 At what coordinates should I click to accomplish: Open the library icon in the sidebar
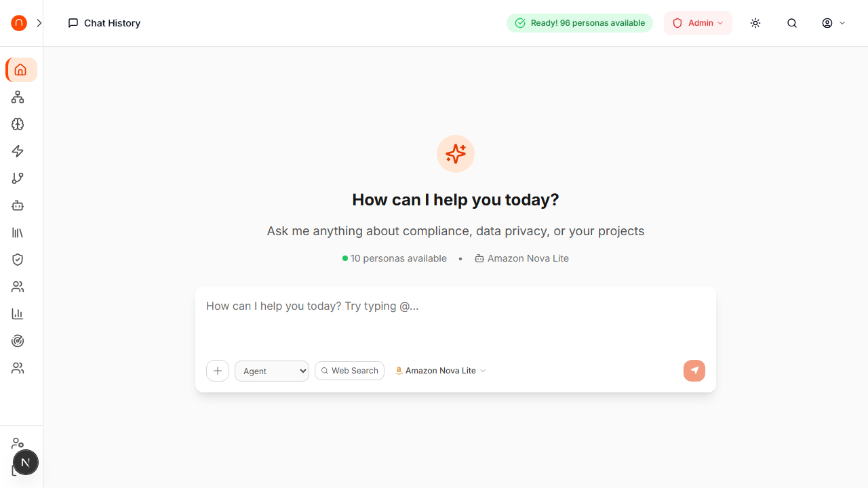coord(18,232)
